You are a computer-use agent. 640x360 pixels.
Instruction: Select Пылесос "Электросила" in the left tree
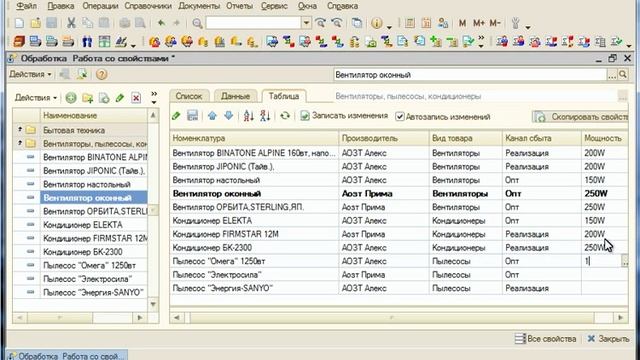coord(88,279)
